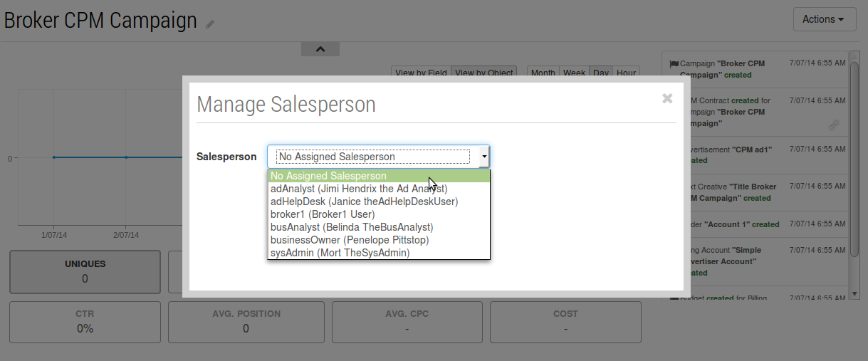Click Manage Salesperson dialog heading
Screen dimensions: 868x361
tap(286, 105)
